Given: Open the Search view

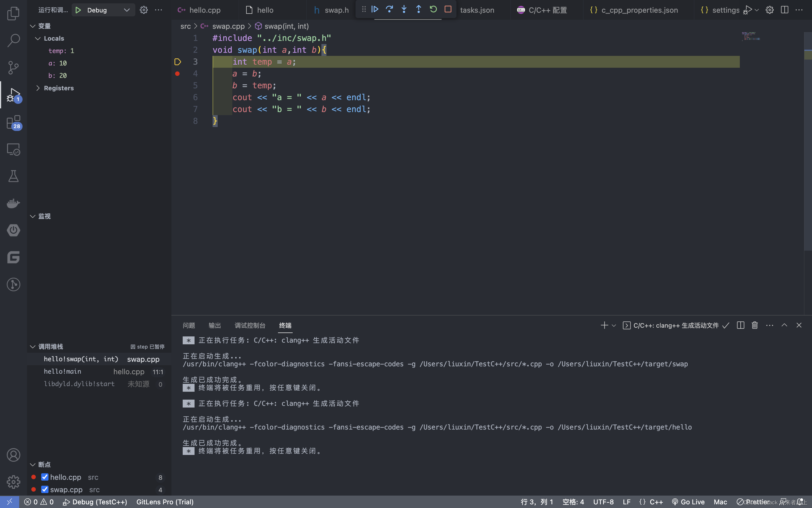Looking at the screenshot, I should coord(14,40).
